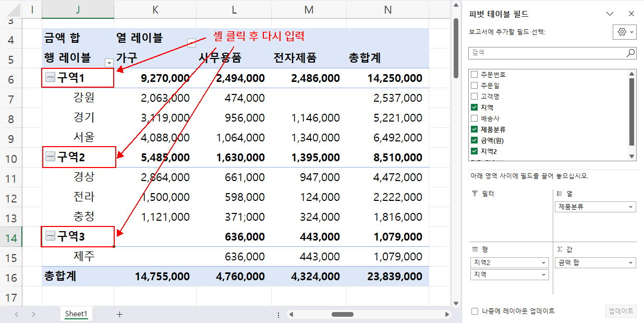Collapse the pivot fields pane options chevron
Viewport: 644px width, 323px height.
click(610, 14)
